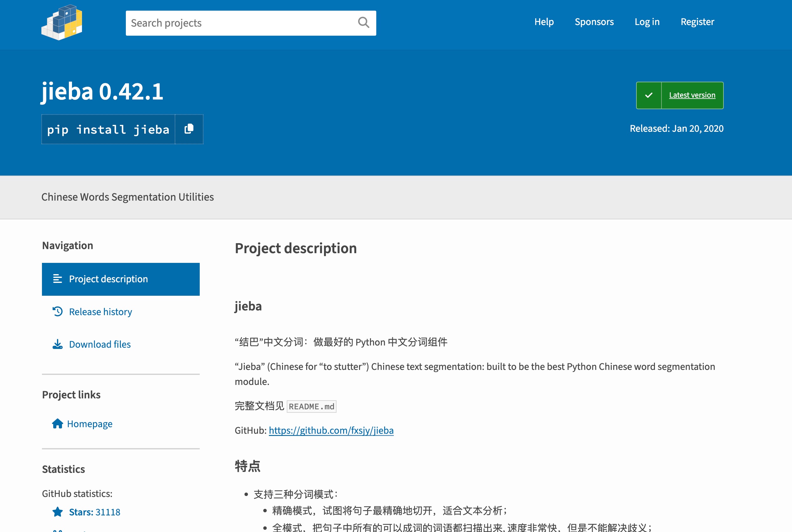The height and width of the screenshot is (532, 792).
Task: Open the Sponsors page
Action: (x=594, y=22)
